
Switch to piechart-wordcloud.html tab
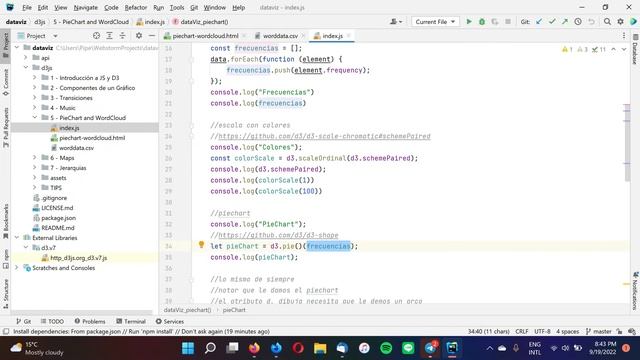[205, 36]
